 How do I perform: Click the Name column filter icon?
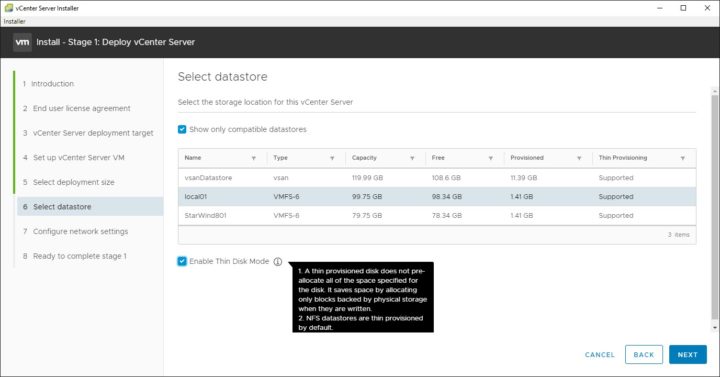point(253,158)
